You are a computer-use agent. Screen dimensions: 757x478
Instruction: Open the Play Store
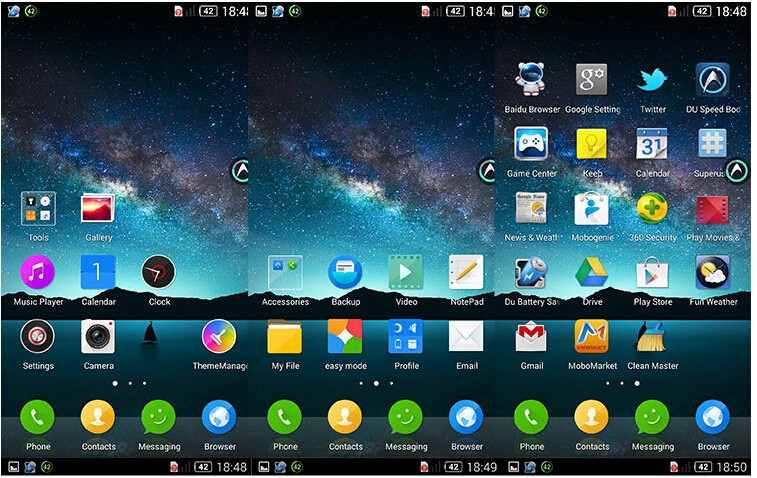point(652,272)
